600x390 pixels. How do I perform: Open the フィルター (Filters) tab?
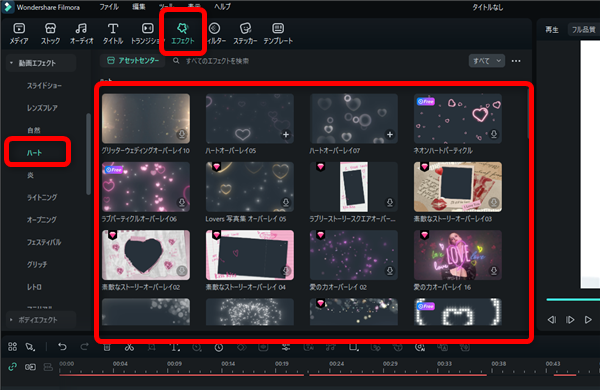[215, 33]
